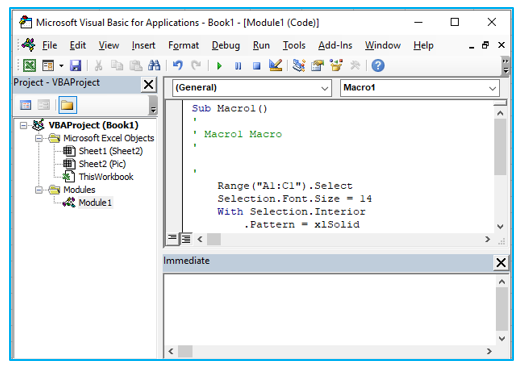Open the Window menu

click(383, 45)
